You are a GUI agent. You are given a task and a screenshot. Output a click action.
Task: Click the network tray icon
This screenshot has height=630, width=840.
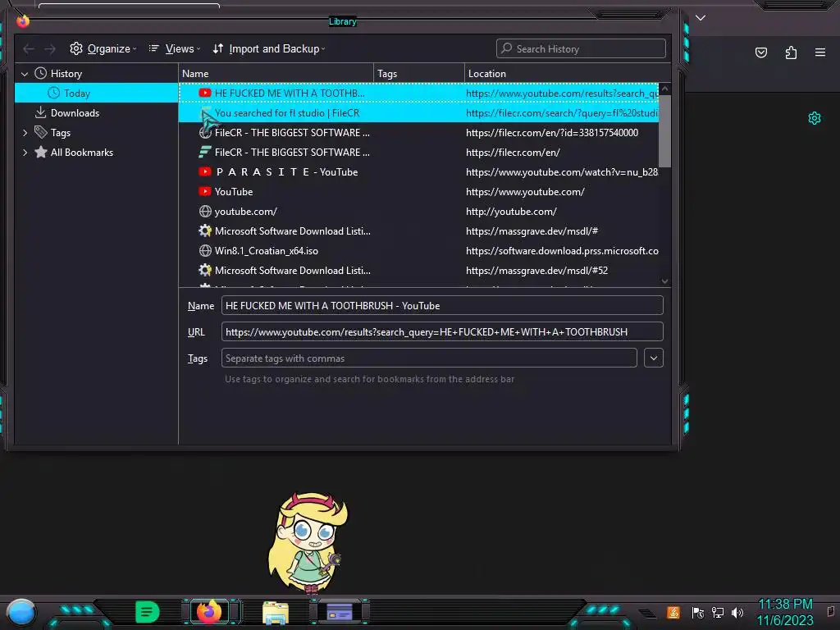717,612
